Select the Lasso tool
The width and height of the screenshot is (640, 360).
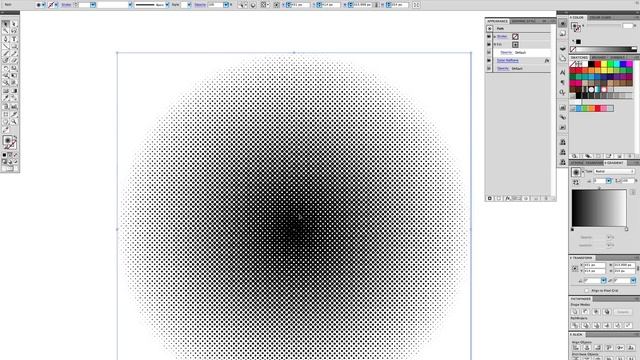click(14, 31)
